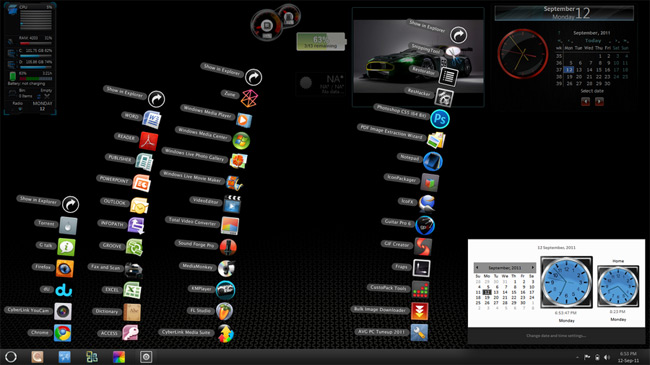Open Change date and time settings link

click(x=556, y=336)
